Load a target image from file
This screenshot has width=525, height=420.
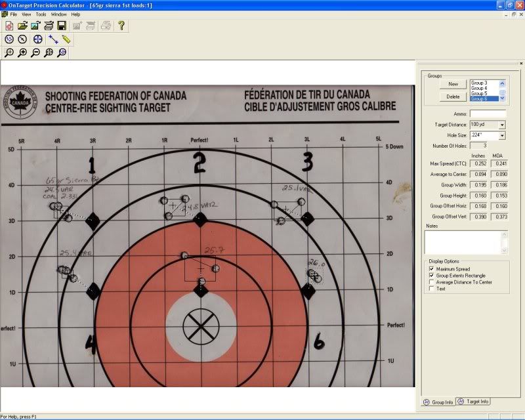[35, 26]
